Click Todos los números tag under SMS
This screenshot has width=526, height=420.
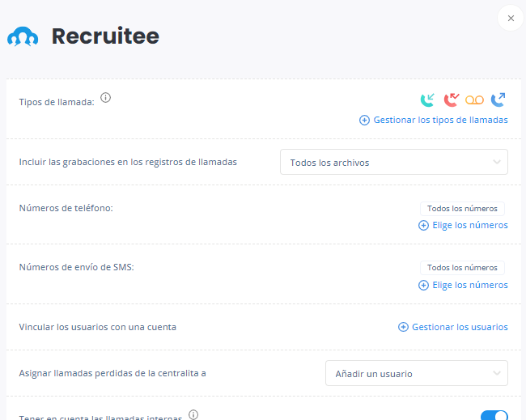pyautogui.click(x=462, y=268)
